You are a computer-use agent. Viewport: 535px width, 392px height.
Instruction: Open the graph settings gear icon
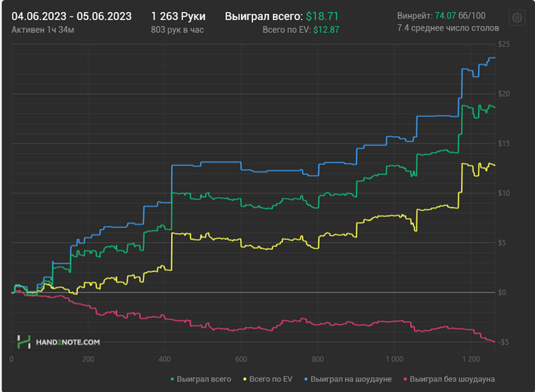517,18
